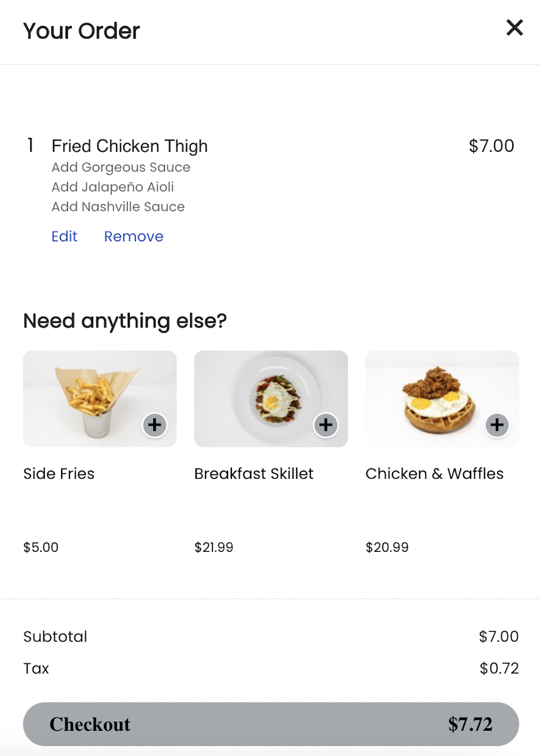Click the $20.99 Chicken & Waffles price

point(387,547)
